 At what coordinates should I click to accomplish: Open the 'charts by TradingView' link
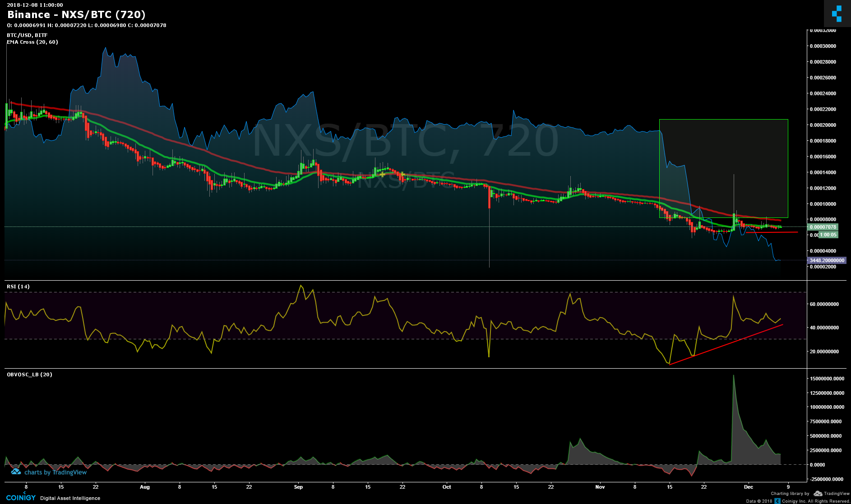click(49, 472)
